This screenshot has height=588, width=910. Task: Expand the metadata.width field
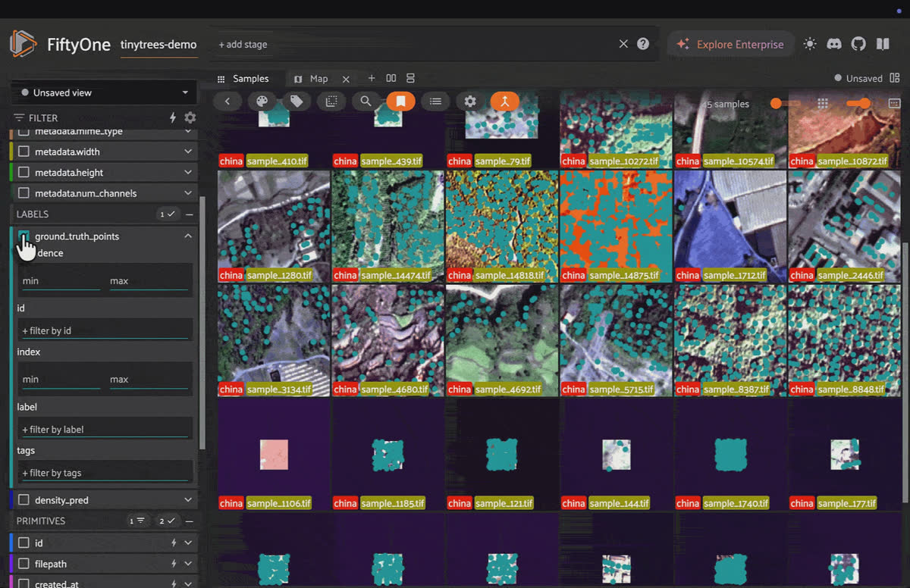[188, 152]
